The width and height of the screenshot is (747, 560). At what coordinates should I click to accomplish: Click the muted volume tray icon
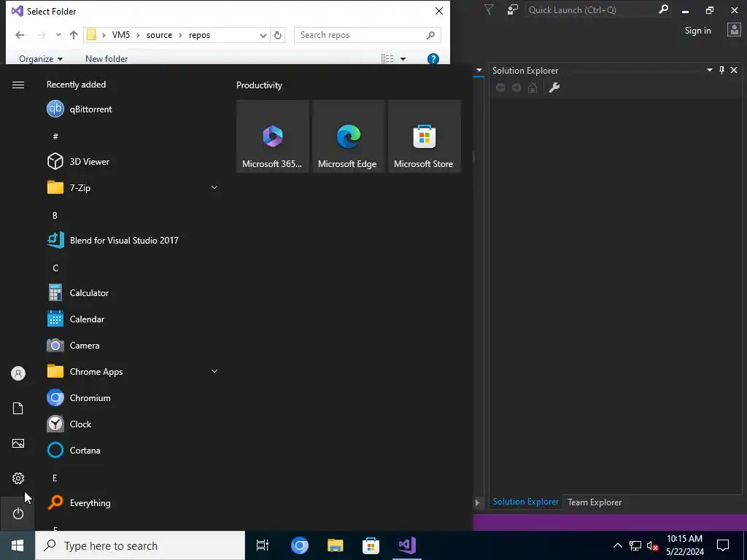pos(652,545)
